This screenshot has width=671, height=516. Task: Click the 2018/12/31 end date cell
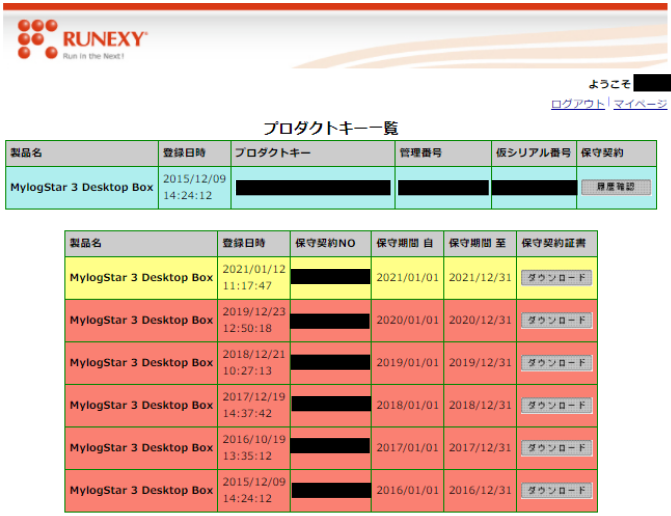(x=480, y=405)
